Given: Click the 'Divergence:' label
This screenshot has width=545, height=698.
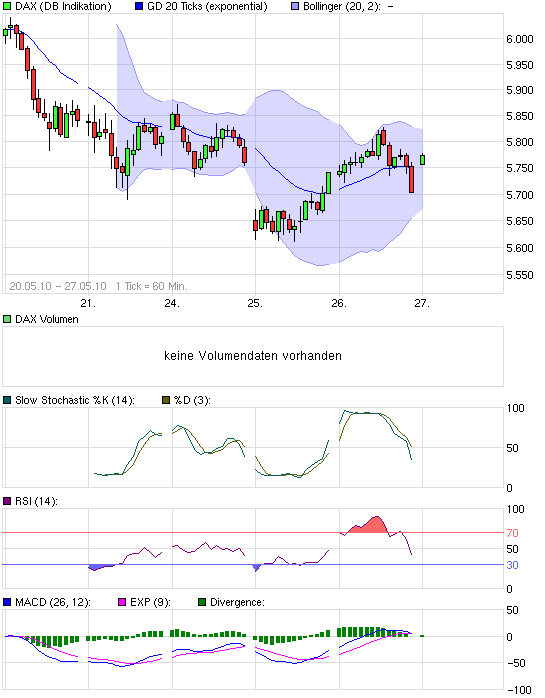Looking at the screenshot, I should tap(237, 602).
